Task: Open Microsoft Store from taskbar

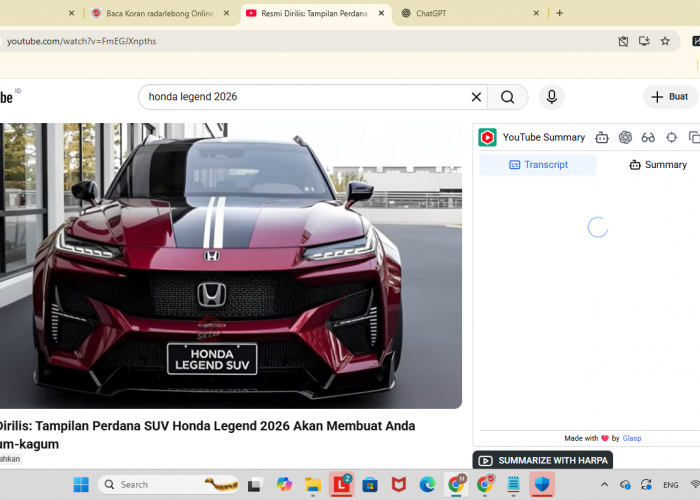Action: (x=370, y=484)
